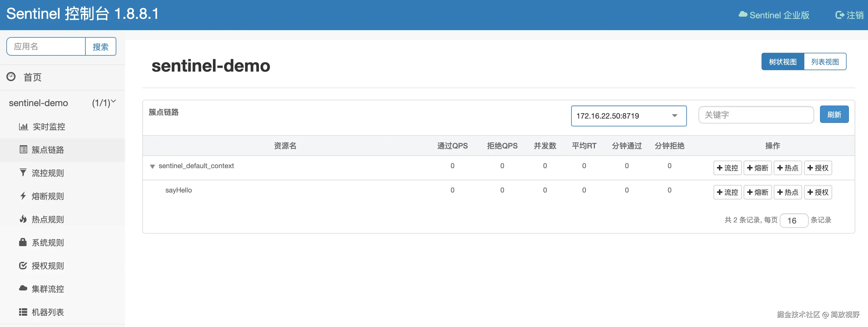Click the Sentinel 企业版 link
Image resolution: width=868 pixels, height=327 pixels.
(x=774, y=15)
